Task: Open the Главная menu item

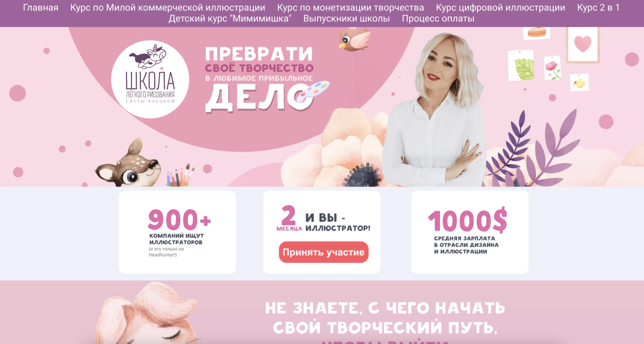Action: (41, 7)
